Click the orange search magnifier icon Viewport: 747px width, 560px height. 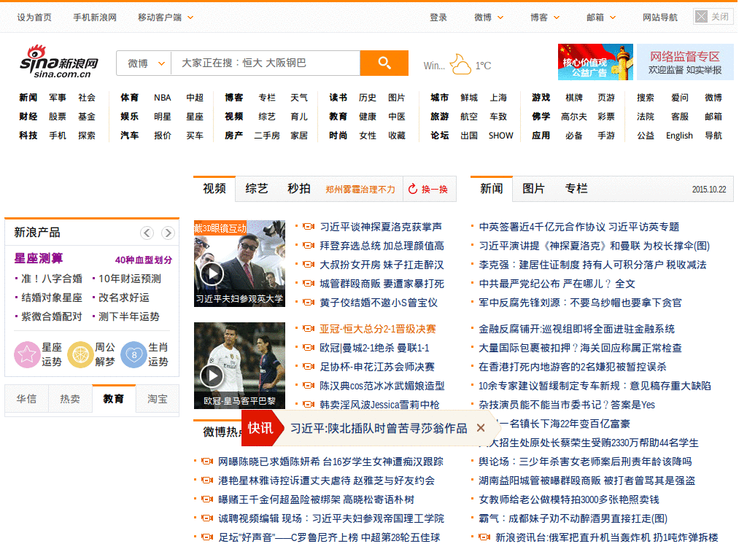[384, 63]
